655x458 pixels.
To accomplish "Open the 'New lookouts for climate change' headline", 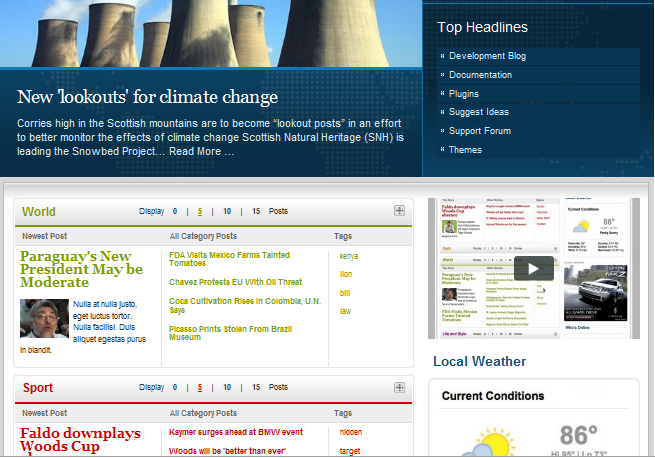I will coord(147,97).
